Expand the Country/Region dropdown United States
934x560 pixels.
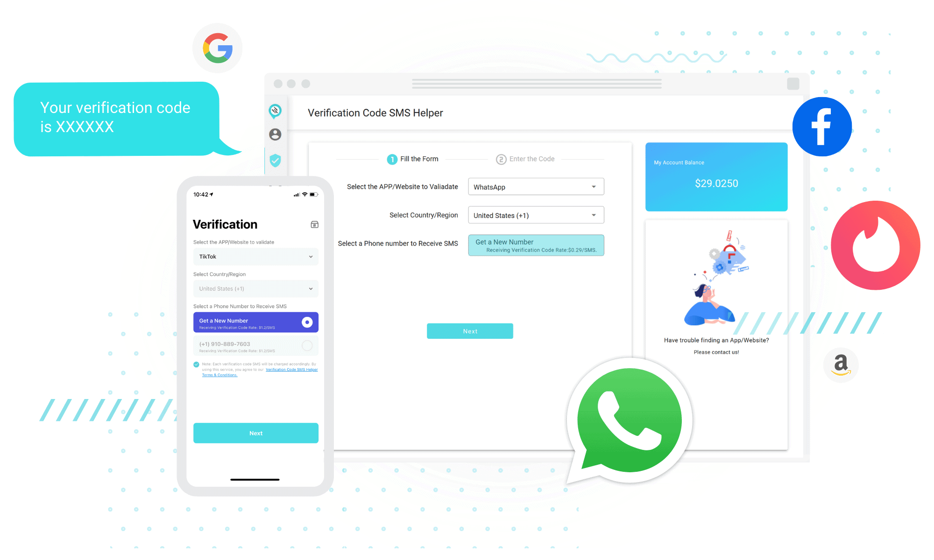(x=534, y=215)
